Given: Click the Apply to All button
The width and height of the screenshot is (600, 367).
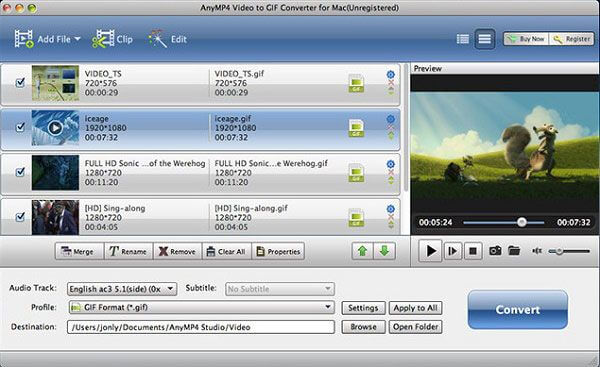Looking at the screenshot, I should tap(416, 308).
